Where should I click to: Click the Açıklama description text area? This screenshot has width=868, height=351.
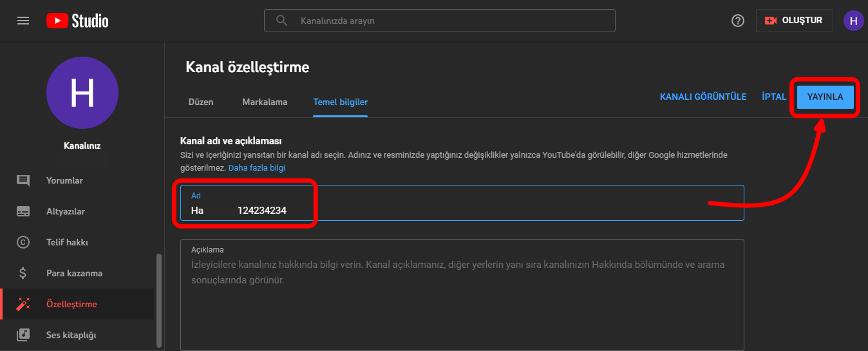[x=462, y=303]
